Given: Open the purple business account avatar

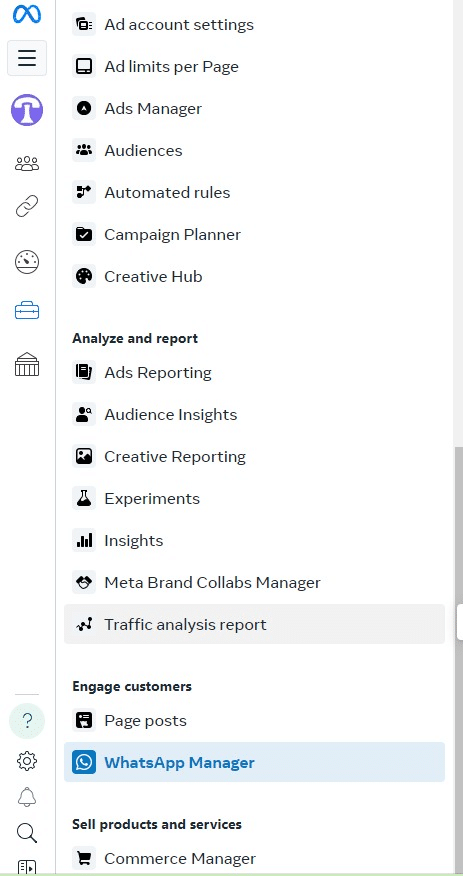Looking at the screenshot, I should [27, 110].
